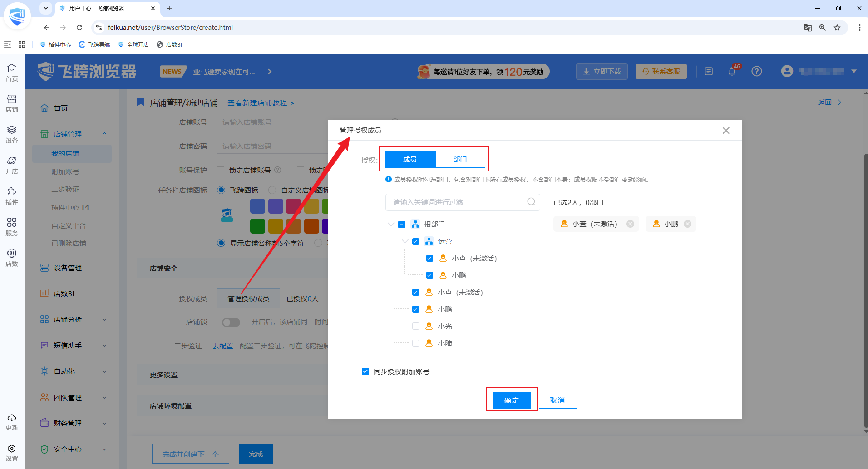Collapse the 店铺管理 sidebar menu
Viewport: 868px width, 469px height.
point(104,134)
